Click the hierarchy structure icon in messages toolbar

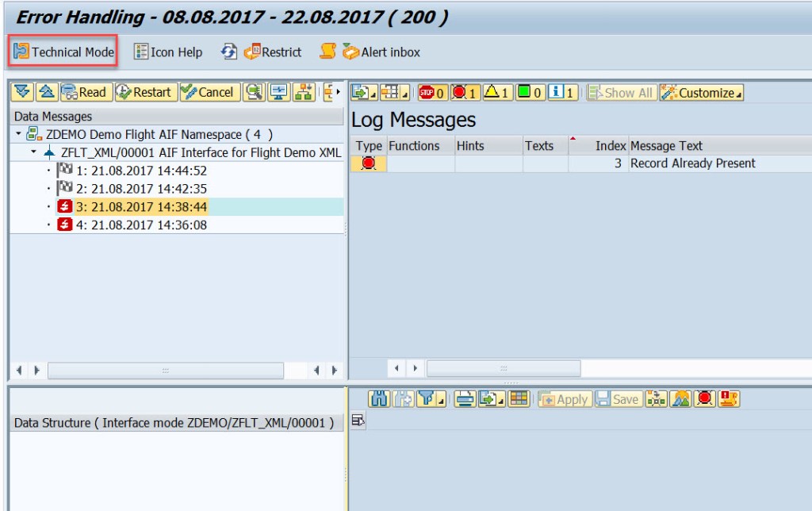point(304,92)
